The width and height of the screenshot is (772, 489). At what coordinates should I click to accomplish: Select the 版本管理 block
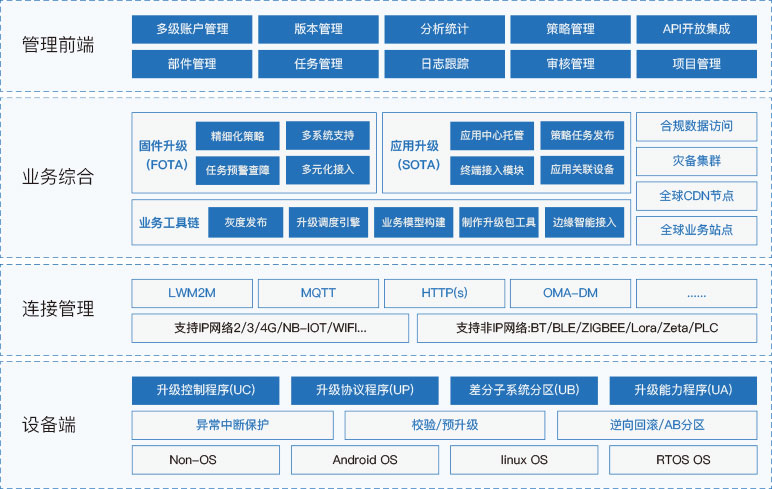coord(318,29)
